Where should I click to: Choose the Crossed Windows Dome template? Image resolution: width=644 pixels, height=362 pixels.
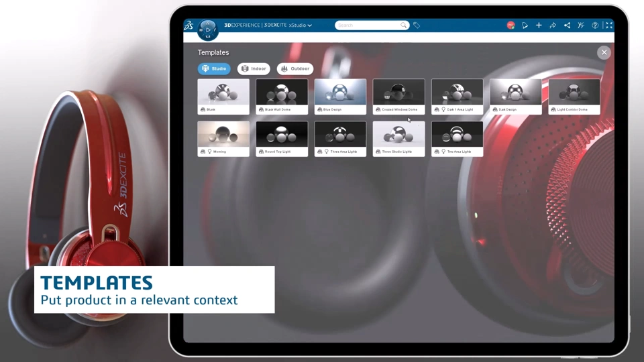398,97
